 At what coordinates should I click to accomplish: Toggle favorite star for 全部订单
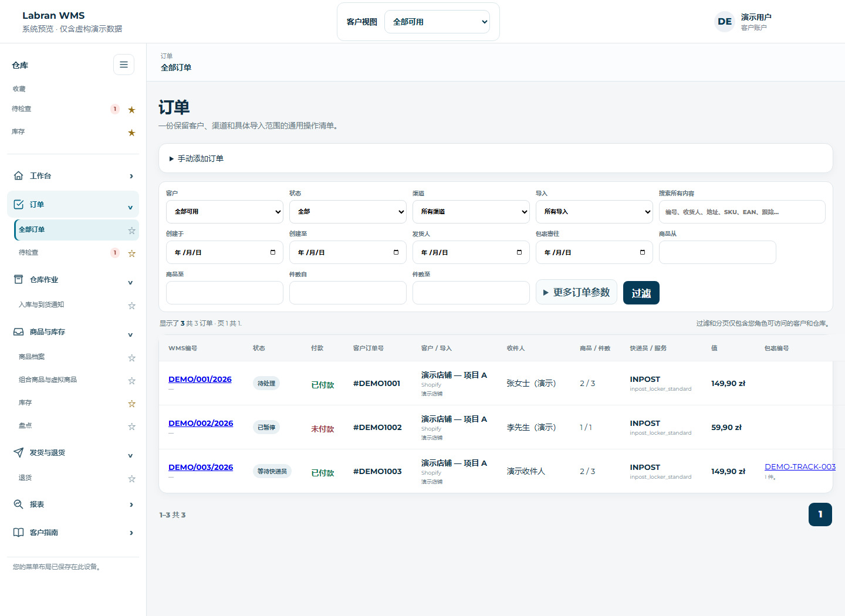[x=132, y=231]
